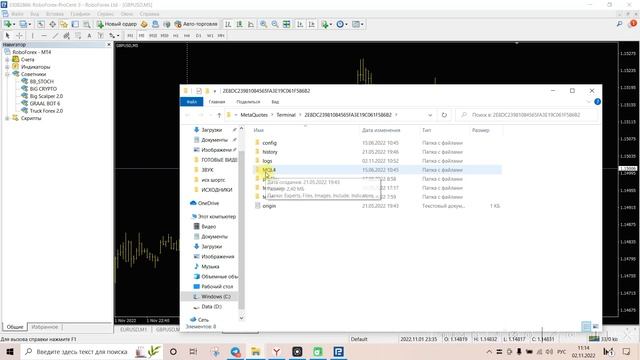Select the H1 timeframe button
Viewport: 640px width, 360px height.
[x=176, y=36]
